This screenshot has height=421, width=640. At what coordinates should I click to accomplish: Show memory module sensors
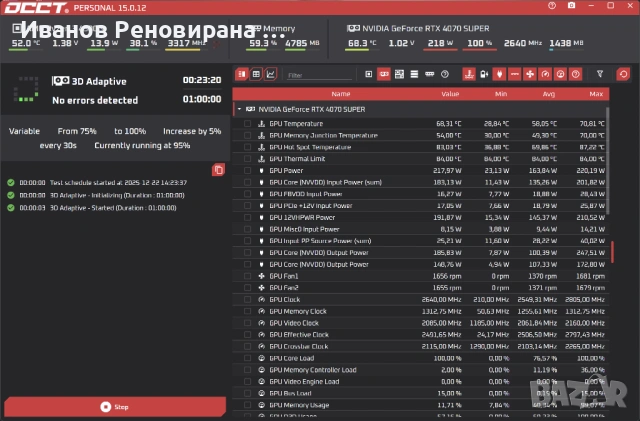(429, 74)
